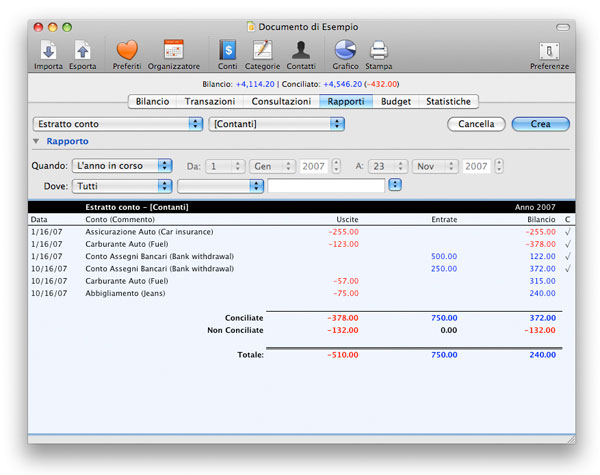Open the [Contanti] account dropdown
Screen dimensions: 600x475
[x=276, y=124]
